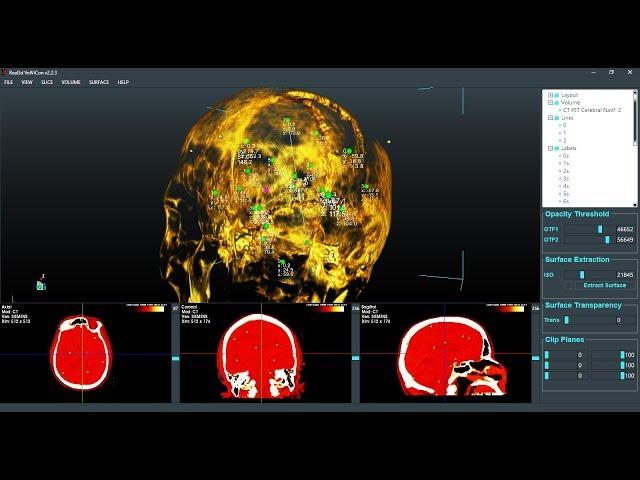Click the Sagittal view slice slider handle
640x480 pixels.
[x=536, y=358]
